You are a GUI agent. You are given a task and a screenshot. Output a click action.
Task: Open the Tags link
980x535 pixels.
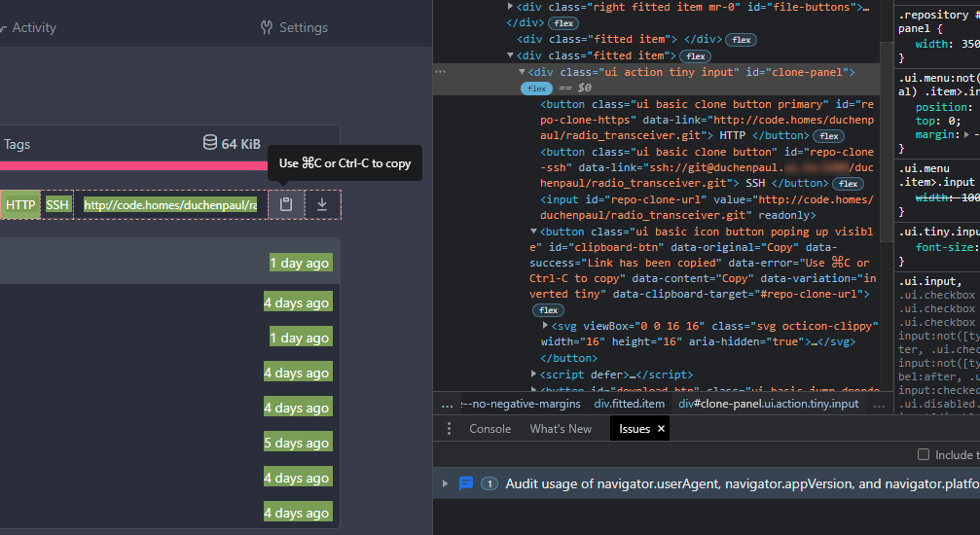click(17, 144)
